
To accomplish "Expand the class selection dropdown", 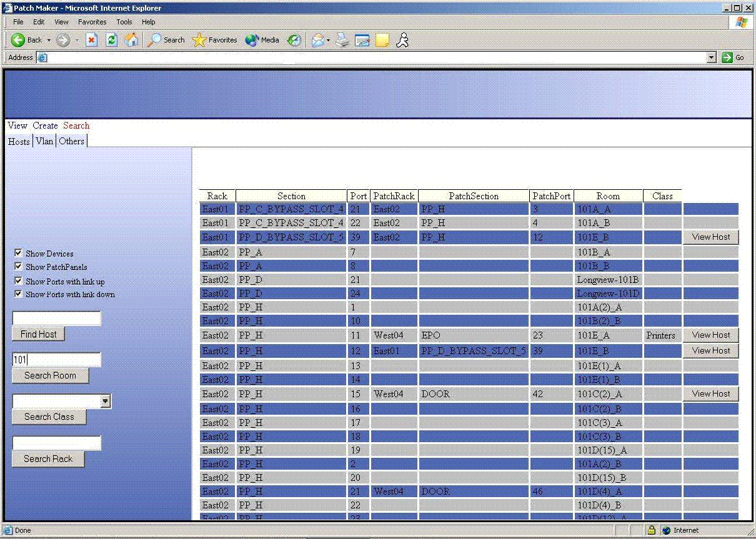I will [x=106, y=402].
